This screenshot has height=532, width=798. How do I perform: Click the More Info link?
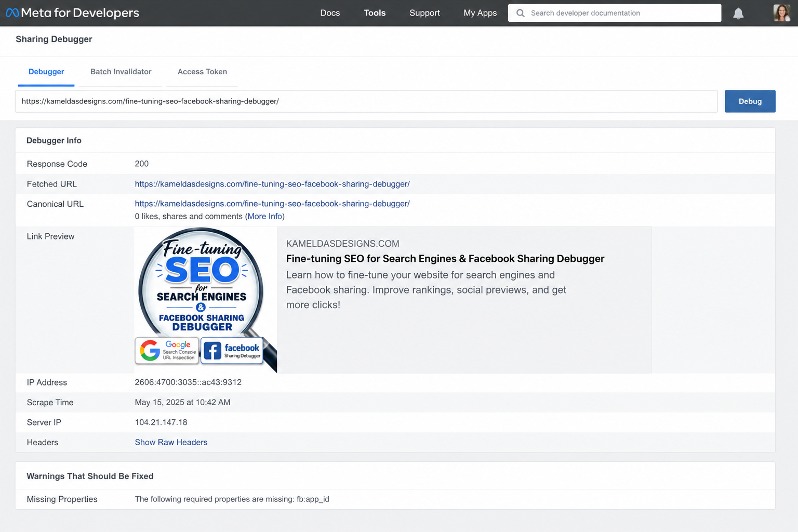coord(265,216)
